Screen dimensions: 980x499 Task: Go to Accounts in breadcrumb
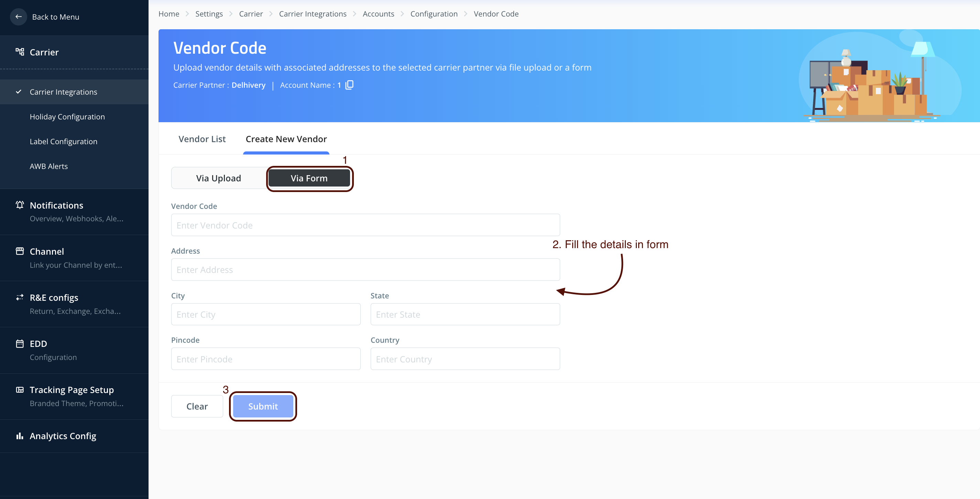click(378, 14)
